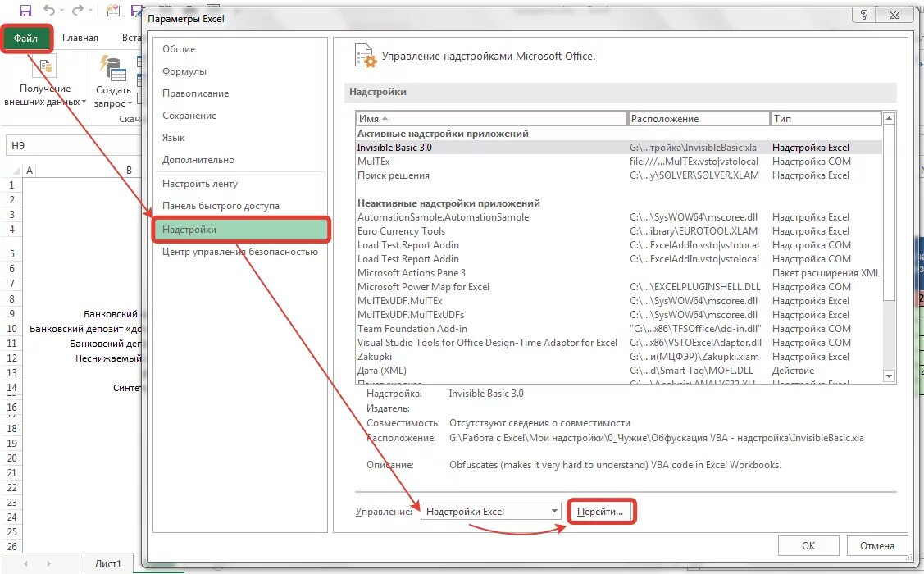Expand the Получение внешних данных dropdown arrow

click(84, 102)
